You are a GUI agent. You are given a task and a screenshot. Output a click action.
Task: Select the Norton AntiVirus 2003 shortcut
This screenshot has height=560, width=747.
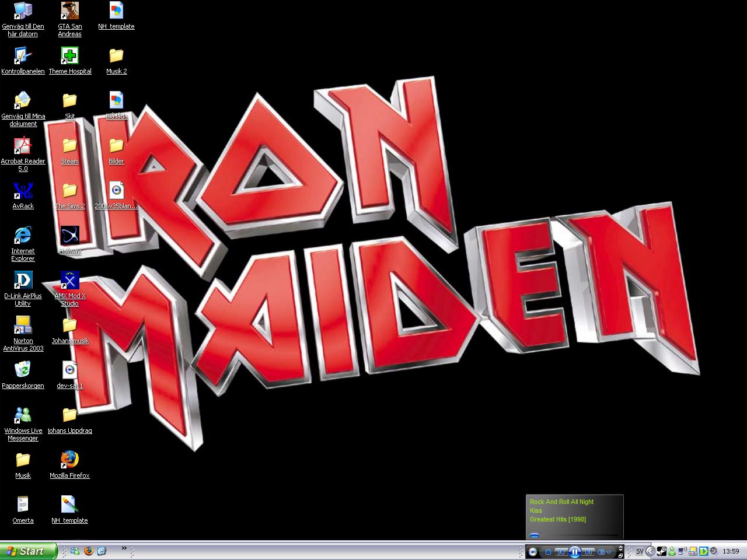pos(23,334)
